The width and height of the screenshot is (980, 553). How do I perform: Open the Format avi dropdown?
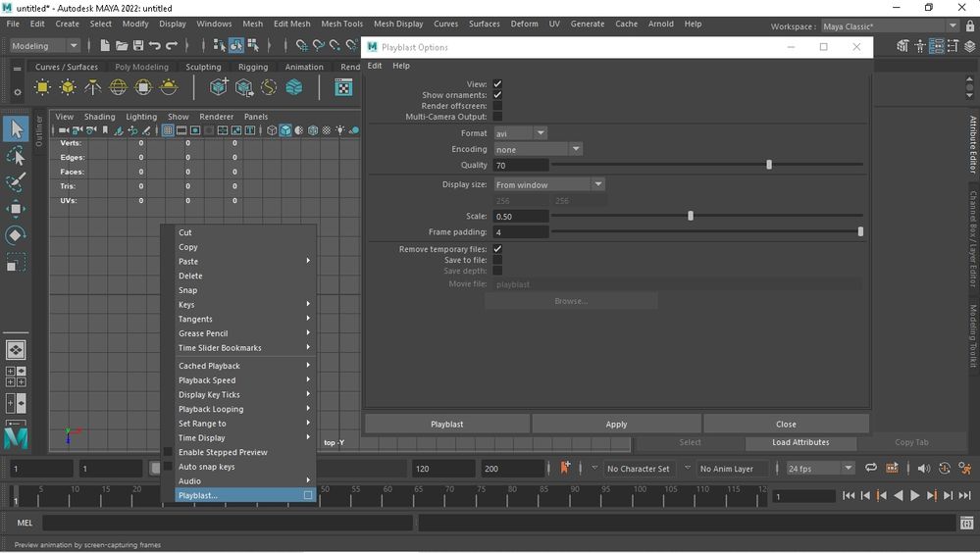click(x=521, y=133)
